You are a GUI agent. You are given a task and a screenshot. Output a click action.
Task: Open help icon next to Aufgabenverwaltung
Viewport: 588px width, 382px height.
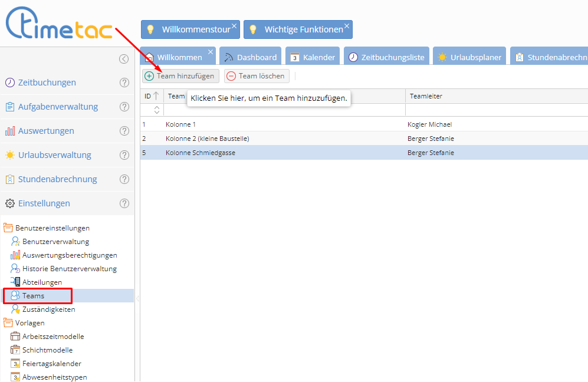(124, 107)
